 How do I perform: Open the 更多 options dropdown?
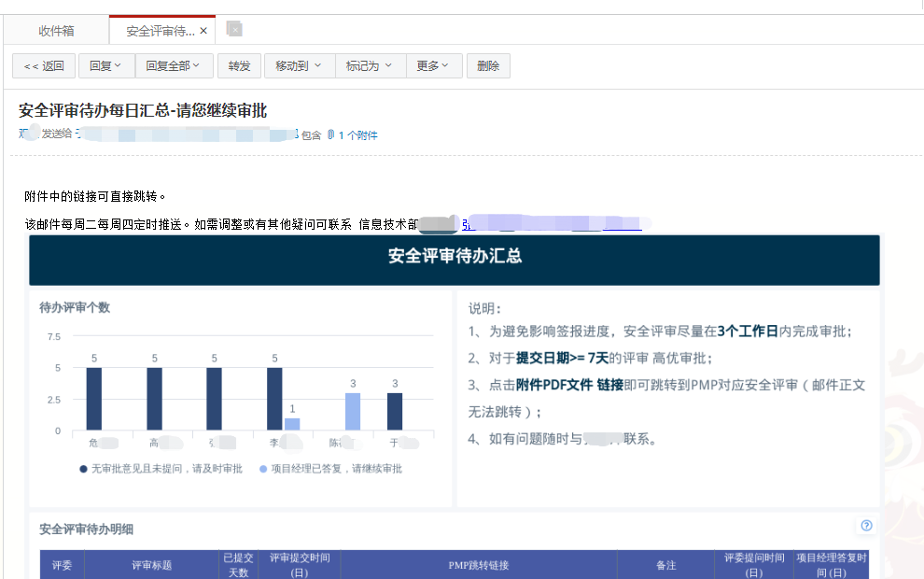click(x=432, y=66)
